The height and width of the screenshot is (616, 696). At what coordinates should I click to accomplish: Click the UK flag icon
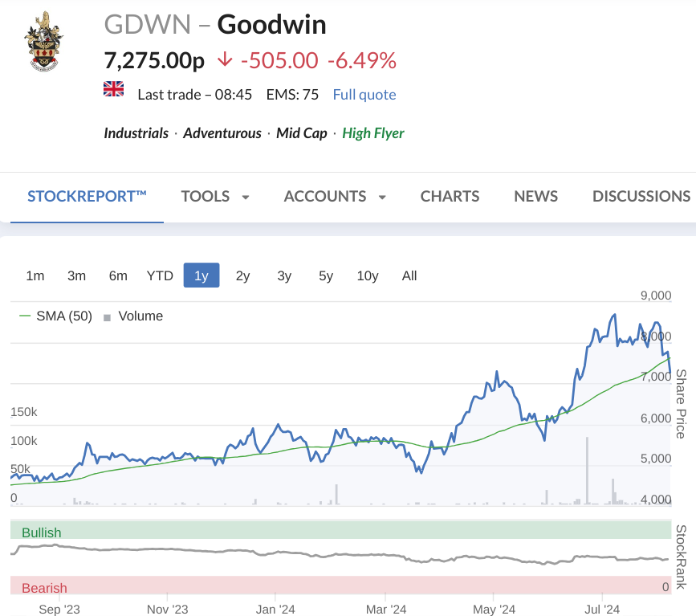pyautogui.click(x=114, y=89)
